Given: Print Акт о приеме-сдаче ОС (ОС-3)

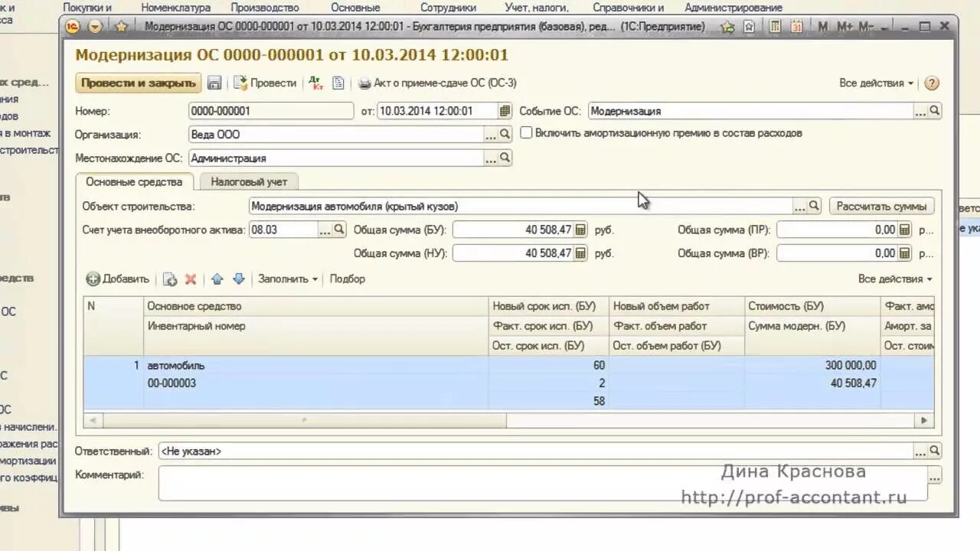Looking at the screenshot, I should pos(437,83).
